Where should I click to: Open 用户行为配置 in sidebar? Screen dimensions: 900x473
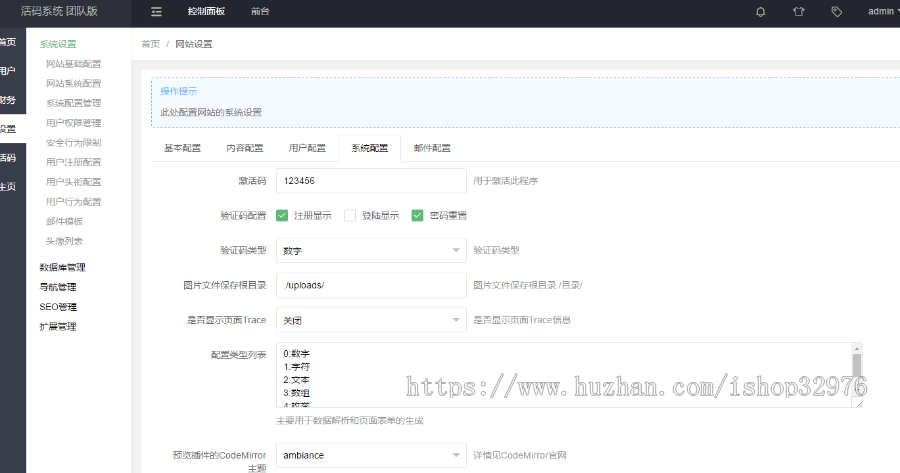point(73,201)
